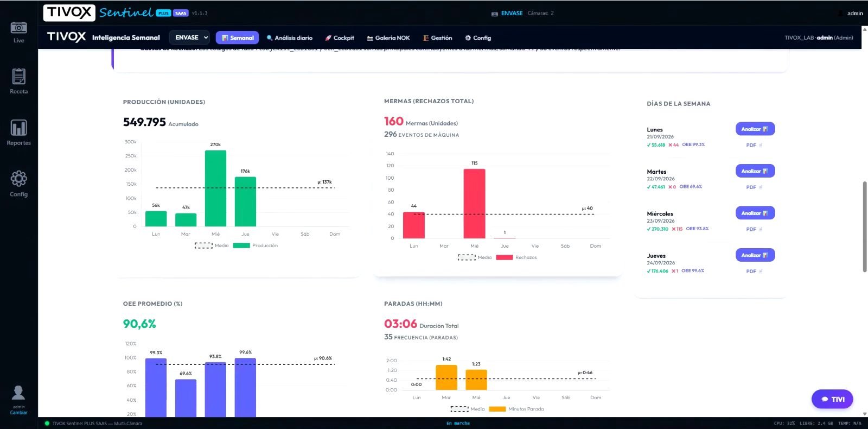Image resolution: width=868 pixels, height=429 pixels.
Task: Click the SAAS badge
Action: pyautogui.click(x=181, y=13)
